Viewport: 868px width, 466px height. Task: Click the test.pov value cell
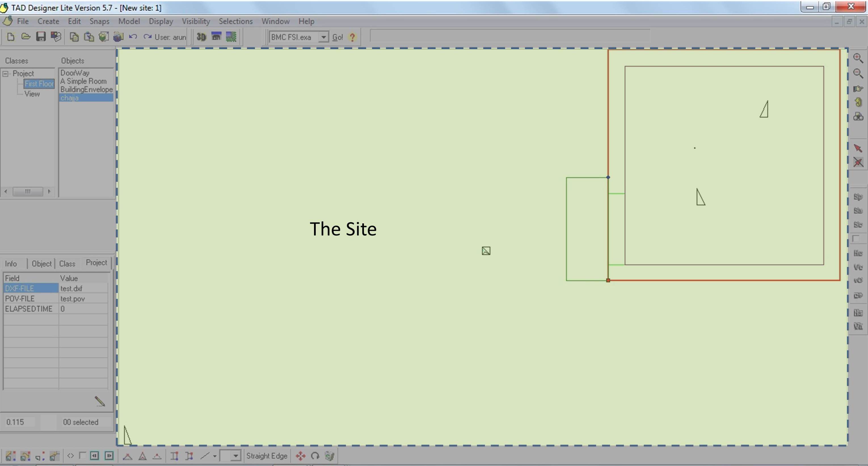(x=83, y=299)
